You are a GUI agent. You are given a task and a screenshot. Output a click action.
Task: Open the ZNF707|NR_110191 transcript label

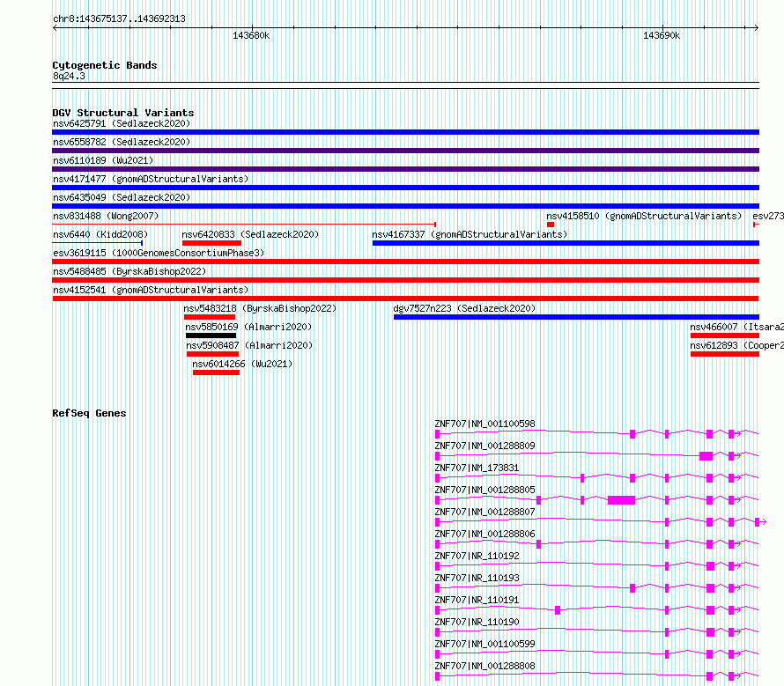(x=477, y=600)
